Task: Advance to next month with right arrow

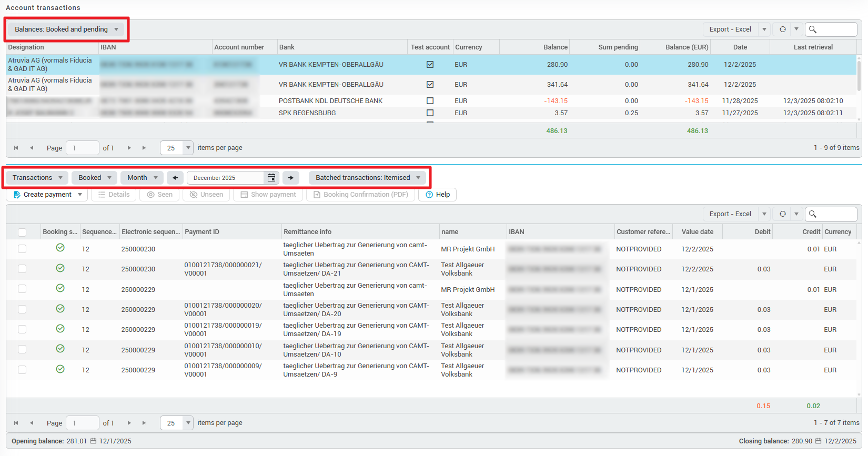Action: click(291, 178)
